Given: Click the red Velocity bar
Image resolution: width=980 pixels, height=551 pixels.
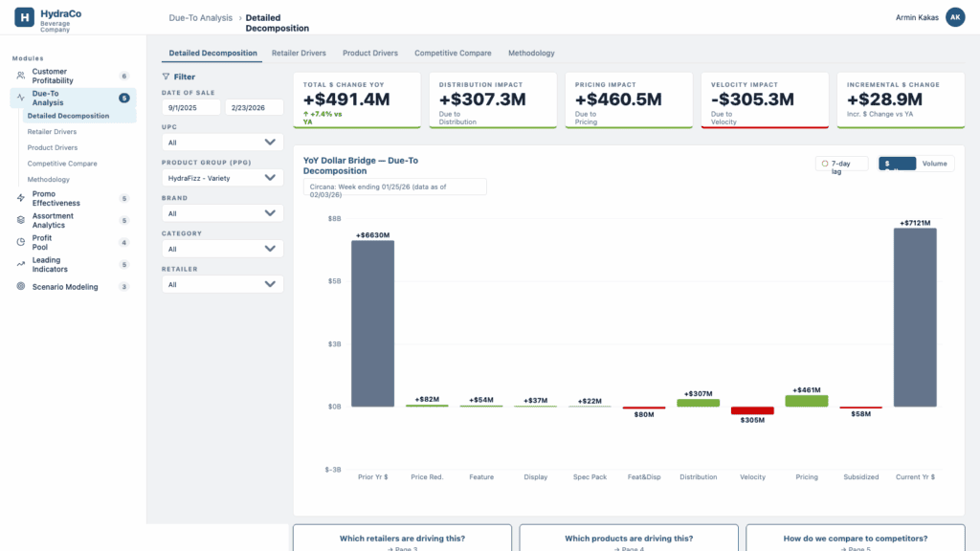Looking at the screenshot, I should 752,410.
